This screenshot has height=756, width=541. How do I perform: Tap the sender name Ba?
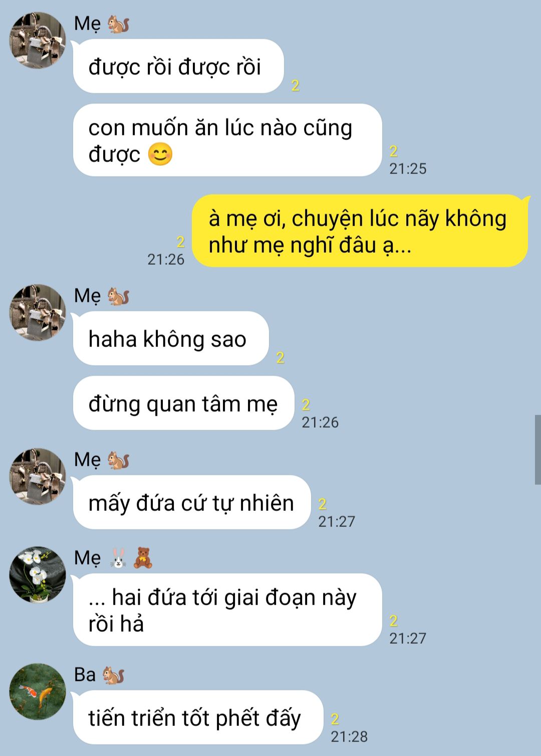(85, 675)
